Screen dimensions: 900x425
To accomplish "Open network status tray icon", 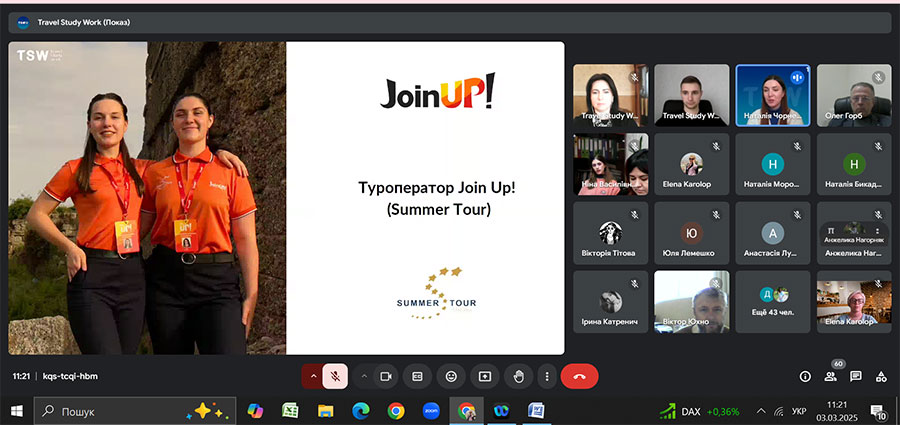I will pos(779,411).
